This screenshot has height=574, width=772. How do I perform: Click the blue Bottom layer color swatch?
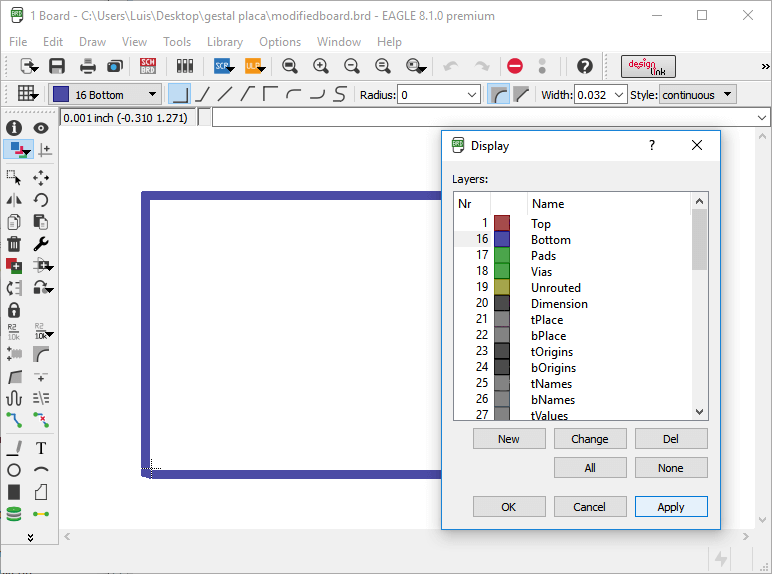[x=502, y=239]
